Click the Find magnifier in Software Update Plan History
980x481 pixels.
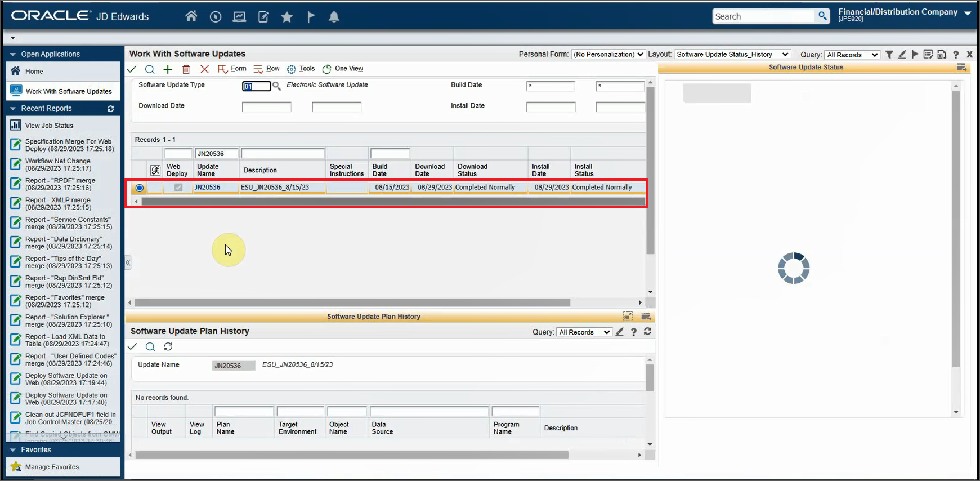(x=150, y=346)
